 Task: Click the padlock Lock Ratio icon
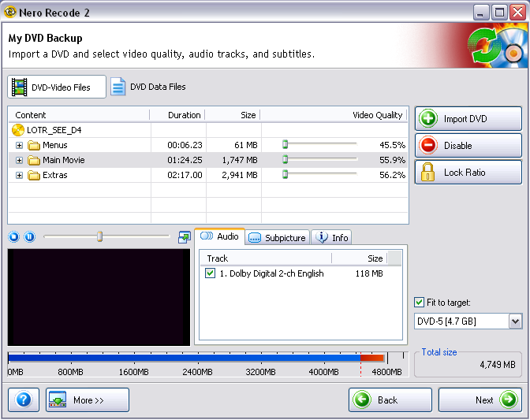pos(427,172)
